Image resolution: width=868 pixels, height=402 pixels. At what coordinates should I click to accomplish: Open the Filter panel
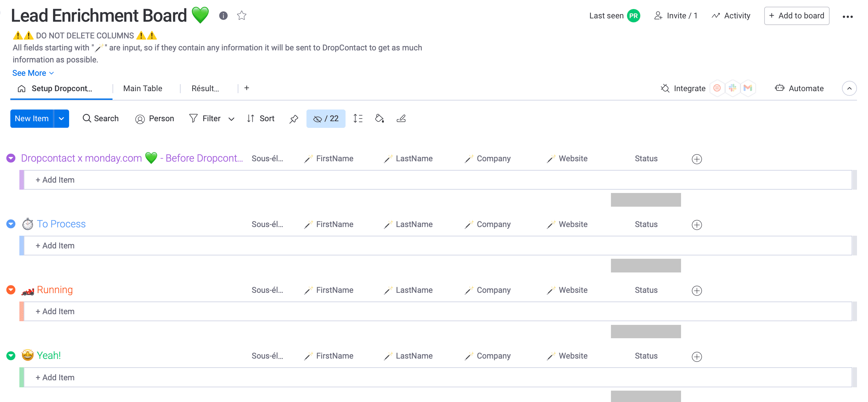[205, 119]
